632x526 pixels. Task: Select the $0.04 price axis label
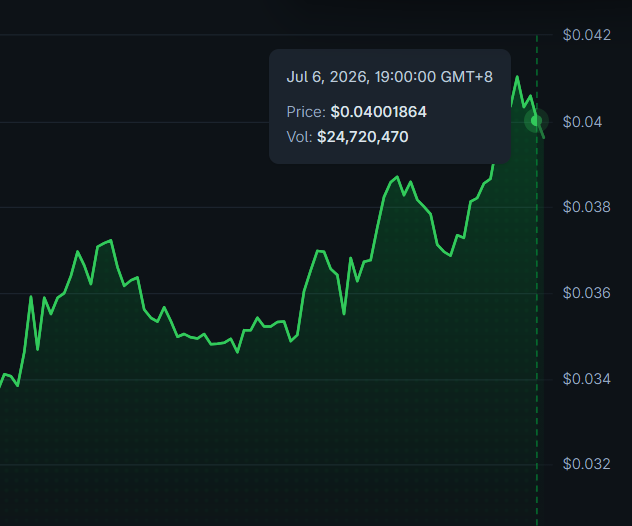click(582, 122)
